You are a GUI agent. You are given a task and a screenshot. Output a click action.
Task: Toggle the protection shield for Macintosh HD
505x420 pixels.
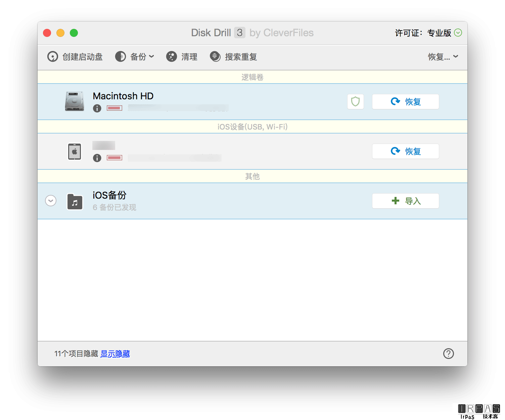[x=356, y=102]
